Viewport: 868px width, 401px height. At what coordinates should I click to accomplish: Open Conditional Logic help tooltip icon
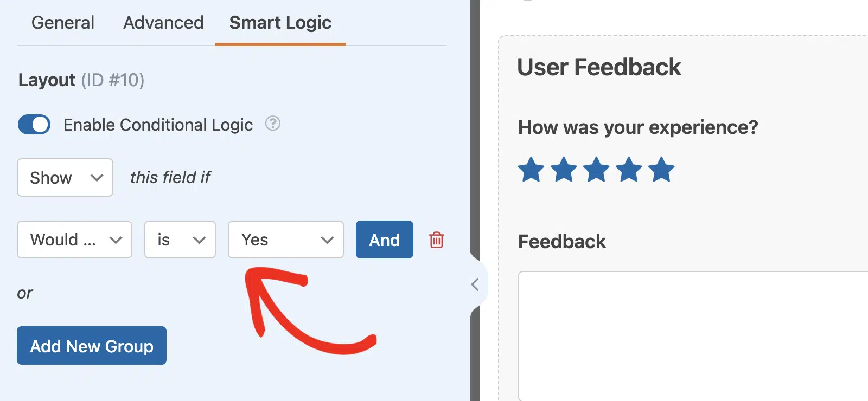(272, 124)
